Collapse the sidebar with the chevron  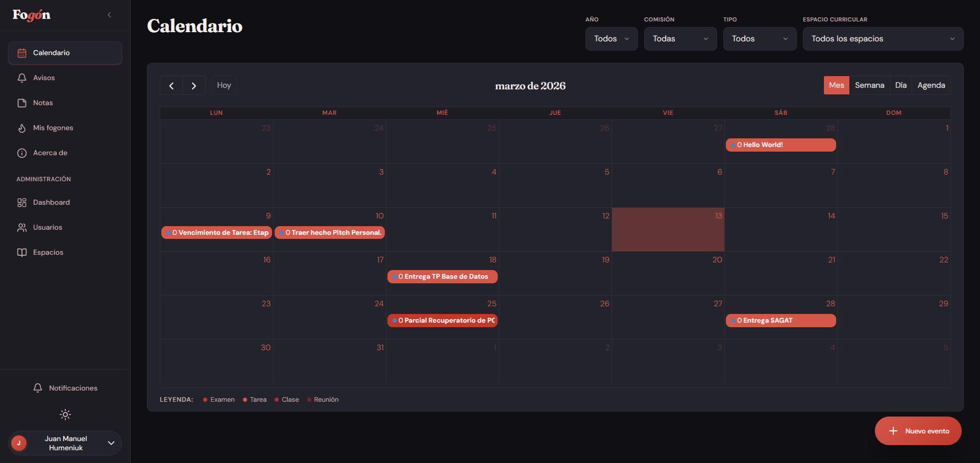pos(109,15)
